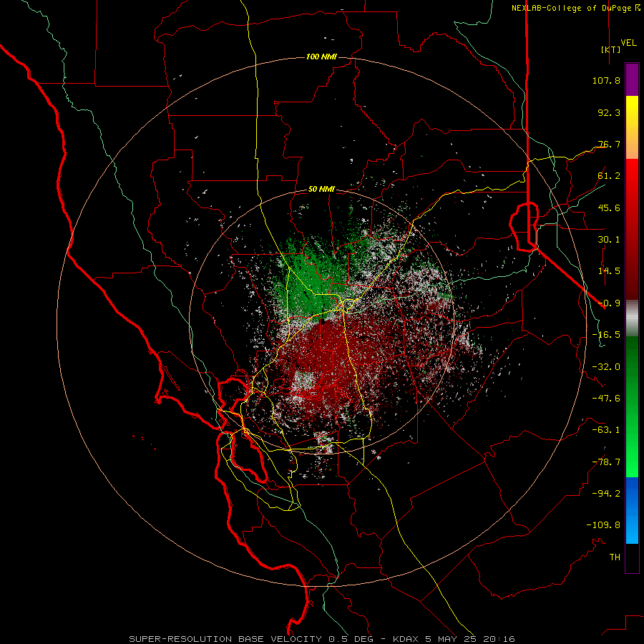Image resolution: width=644 pixels, height=644 pixels.
Task: Click the -32.0 value on the velocity scale
Action: pos(606,367)
